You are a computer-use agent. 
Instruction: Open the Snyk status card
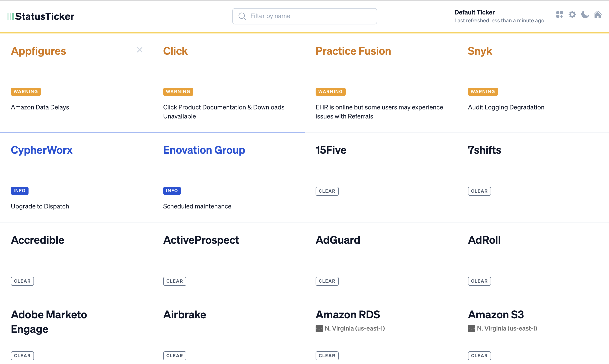(533, 83)
